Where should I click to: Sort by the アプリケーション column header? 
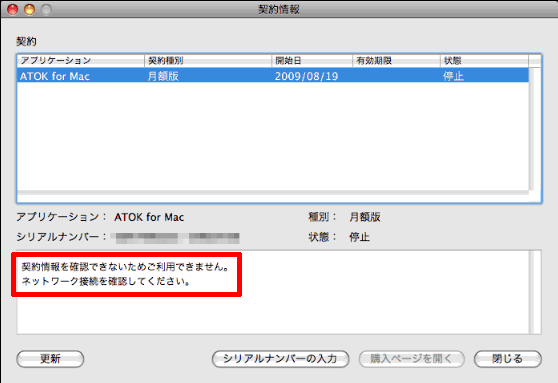[x=81, y=61]
